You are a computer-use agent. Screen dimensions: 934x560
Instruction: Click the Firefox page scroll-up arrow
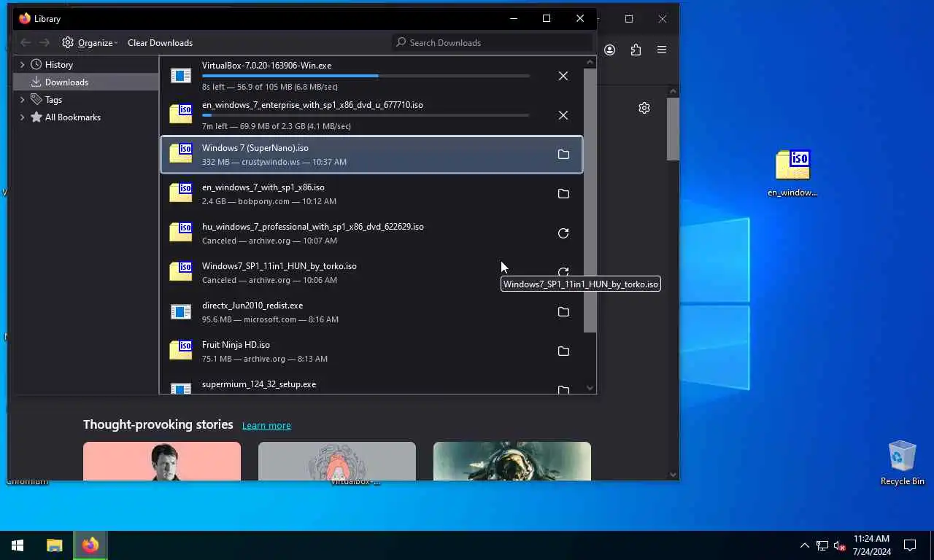[673, 91]
